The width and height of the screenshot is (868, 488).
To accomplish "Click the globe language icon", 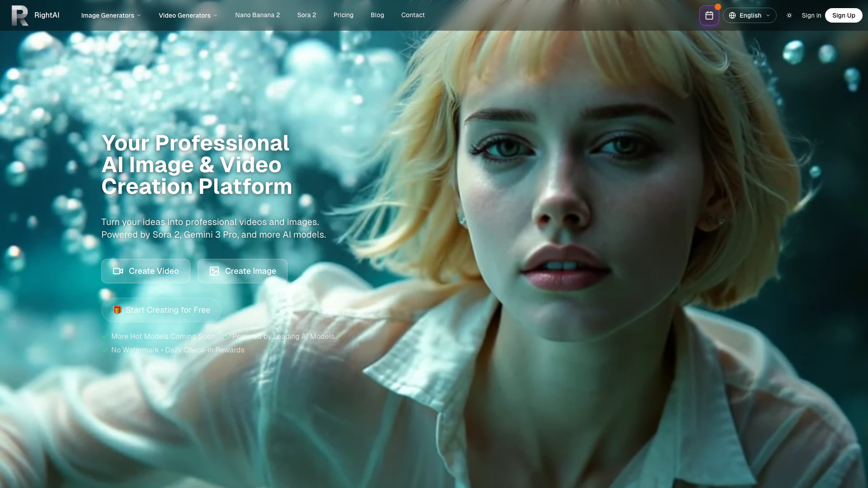I will tap(732, 15).
